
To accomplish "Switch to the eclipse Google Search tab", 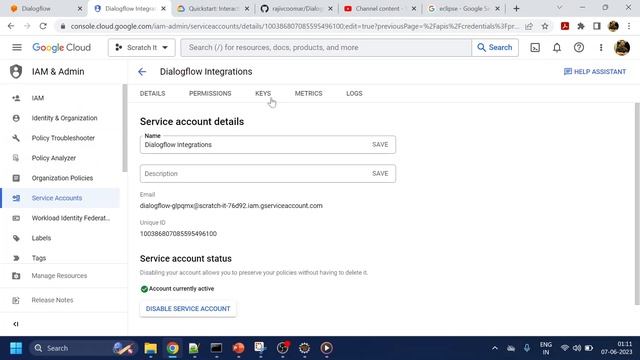I will (464, 9).
